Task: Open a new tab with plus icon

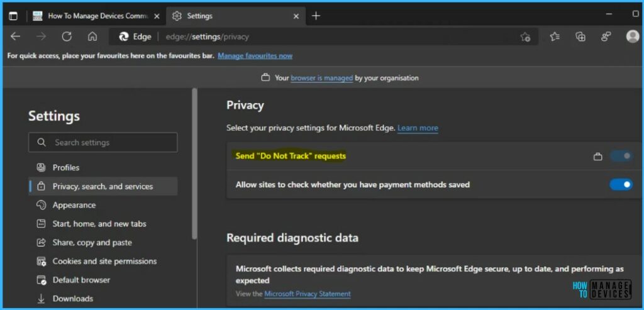Action: pyautogui.click(x=316, y=16)
